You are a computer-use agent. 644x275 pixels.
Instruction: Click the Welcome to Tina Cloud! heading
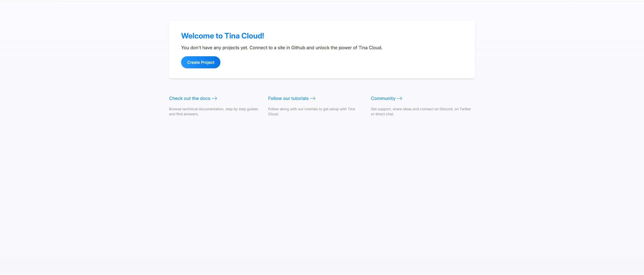pos(222,36)
